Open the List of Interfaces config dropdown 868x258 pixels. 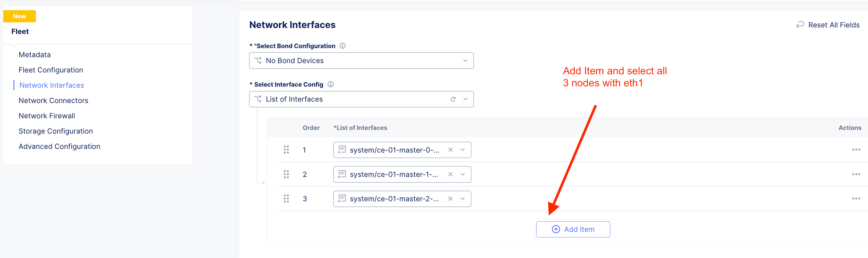[465, 99]
